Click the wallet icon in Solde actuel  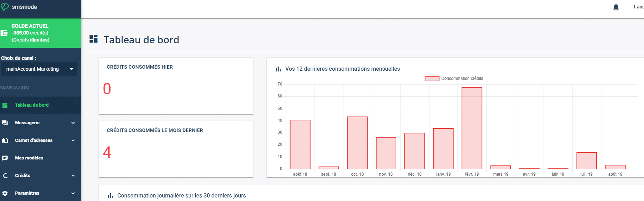click(x=4, y=33)
